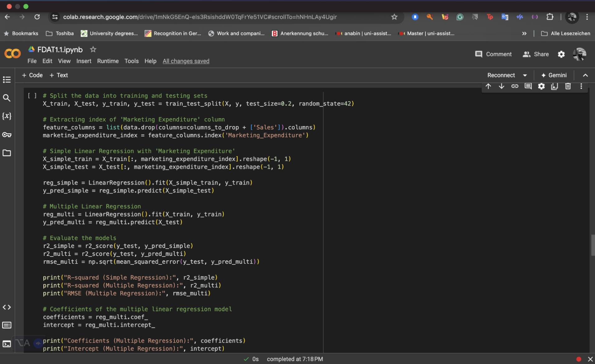Open the code snippets panel
Screen dimensions: 595x364
(7, 307)
